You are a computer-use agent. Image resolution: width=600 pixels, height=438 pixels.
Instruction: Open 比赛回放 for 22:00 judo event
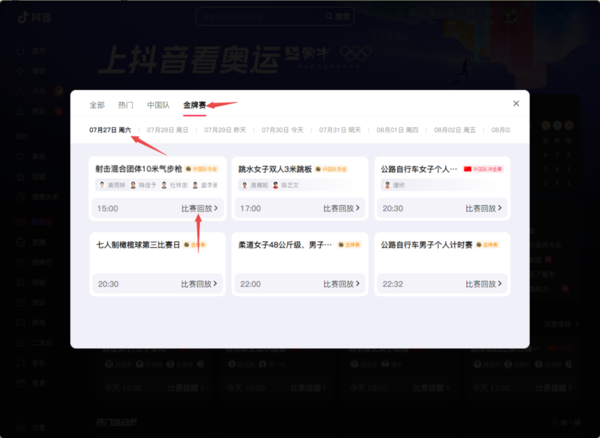(342, 284)
